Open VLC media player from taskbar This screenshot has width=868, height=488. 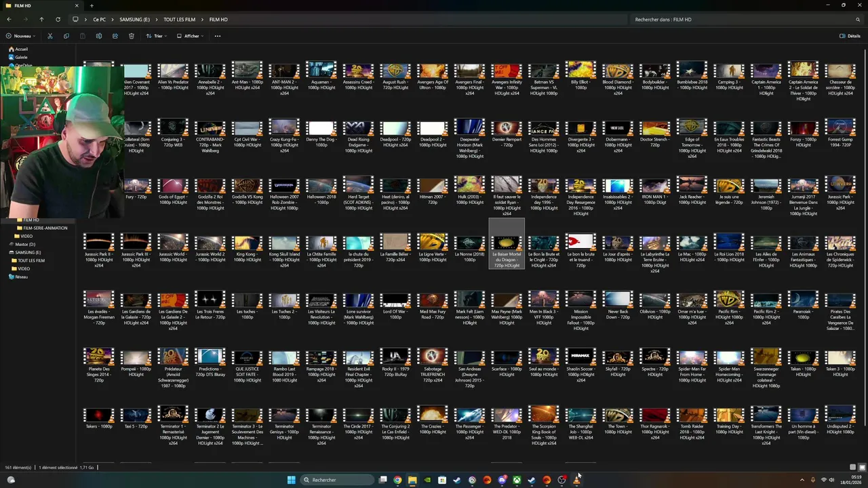576,480
